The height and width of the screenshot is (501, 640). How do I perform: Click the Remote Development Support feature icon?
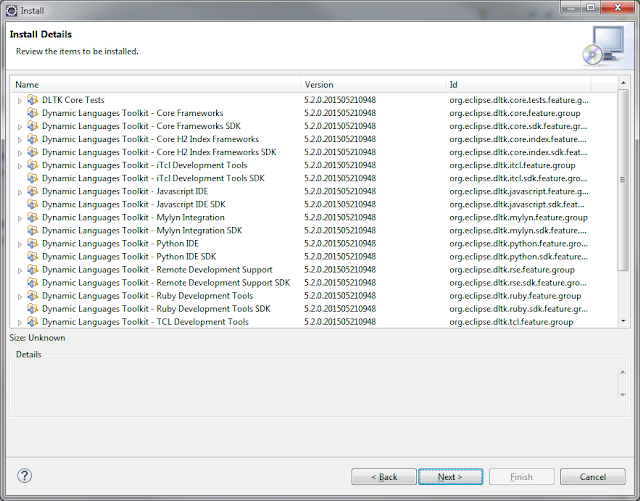[x=33, y=269]
